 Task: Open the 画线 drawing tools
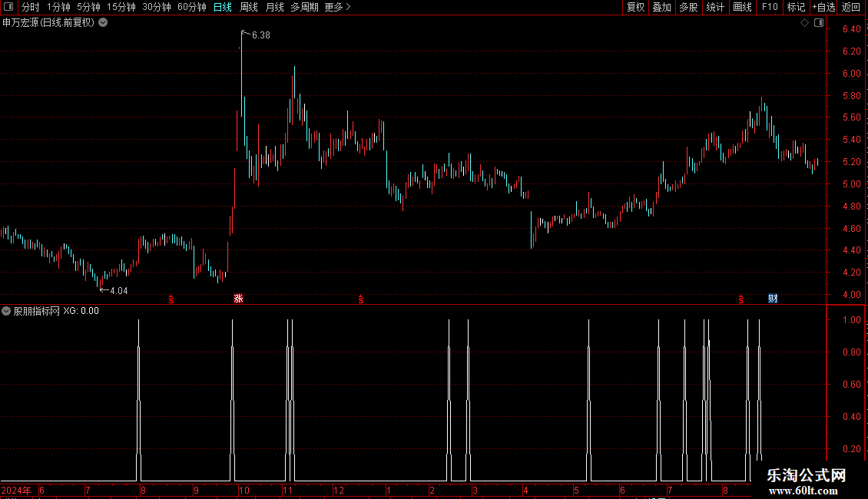(742, 7)
